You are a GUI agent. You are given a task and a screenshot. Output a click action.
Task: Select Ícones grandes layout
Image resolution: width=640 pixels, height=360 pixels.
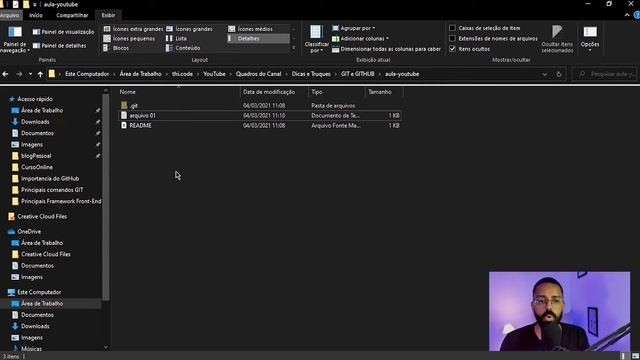click(189, 29)
